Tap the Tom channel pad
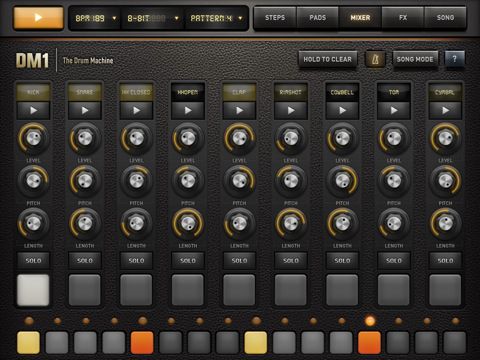The width and height of the screenshot is (480, 360). [x=394, y=290]
